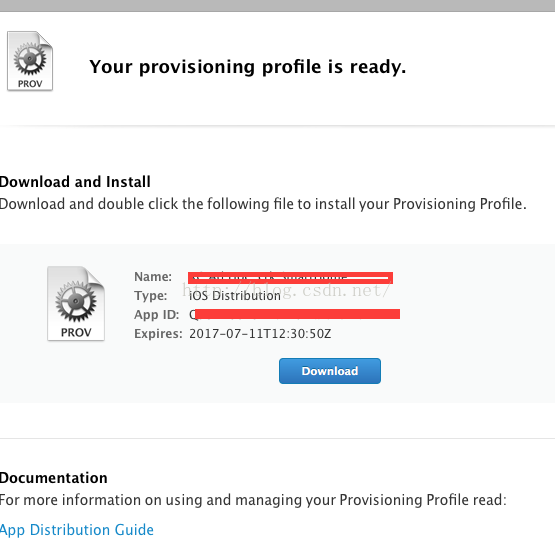Click the 'App ID:' field label
555x558 pixels.
click(157, 315)
